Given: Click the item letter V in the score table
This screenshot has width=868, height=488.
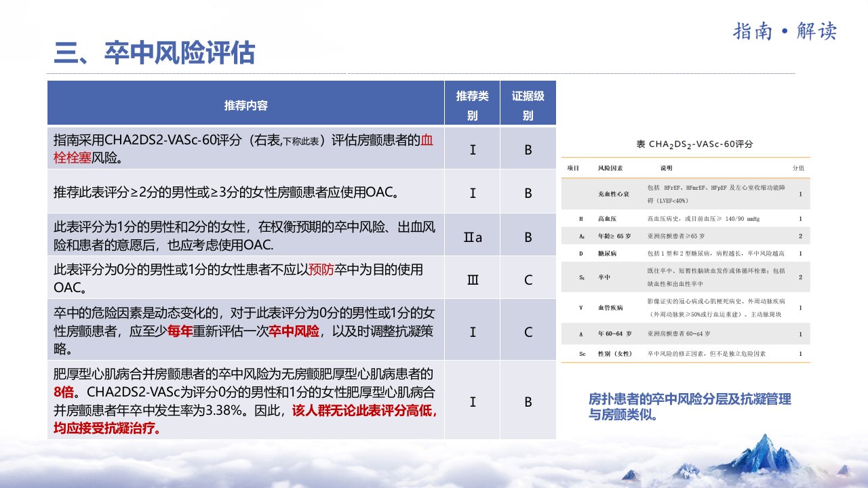Looking at the screenshot, I should point(581,308).
